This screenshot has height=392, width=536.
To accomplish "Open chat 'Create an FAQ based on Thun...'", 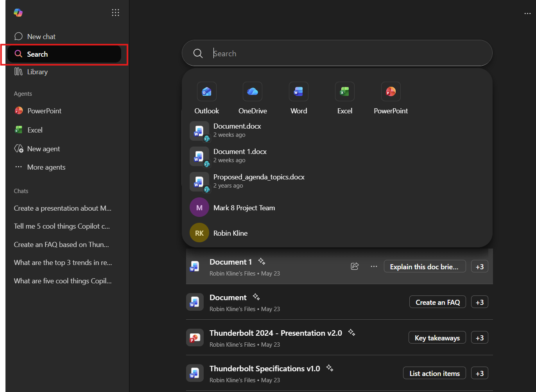I will tap(61, 245).
